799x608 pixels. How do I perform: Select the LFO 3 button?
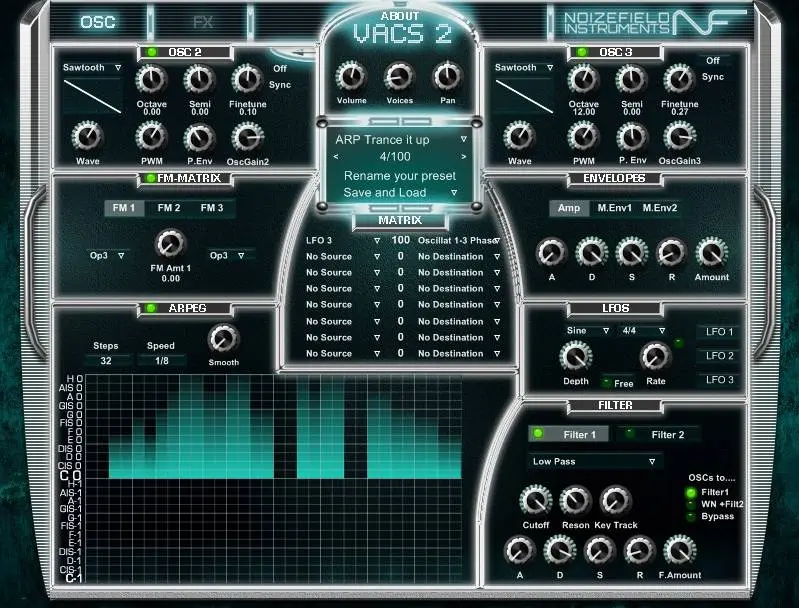[x=719, y=380]
